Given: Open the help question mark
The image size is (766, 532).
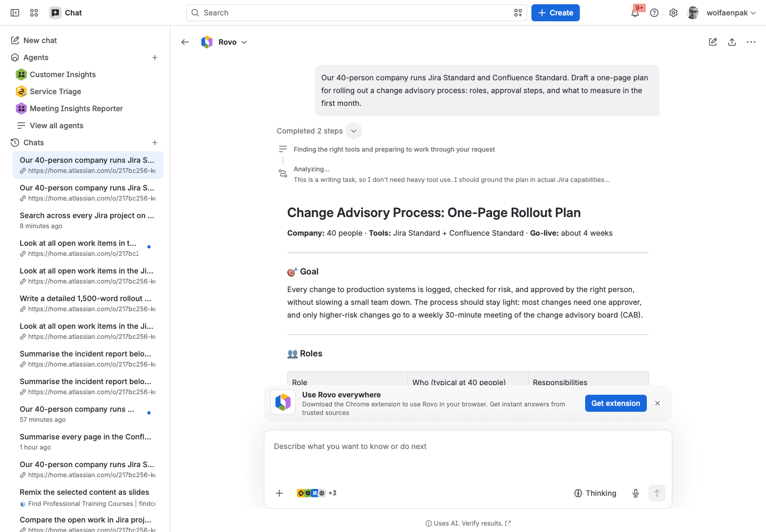Looking at the screenshot, I should click(654, 13).
